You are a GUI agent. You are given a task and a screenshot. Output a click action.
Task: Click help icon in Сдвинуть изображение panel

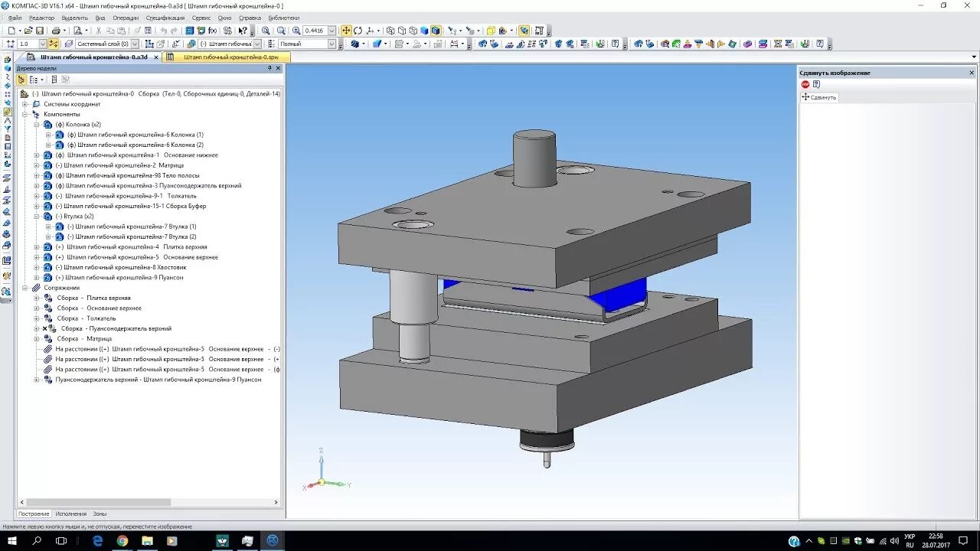[x=816, y=84]
